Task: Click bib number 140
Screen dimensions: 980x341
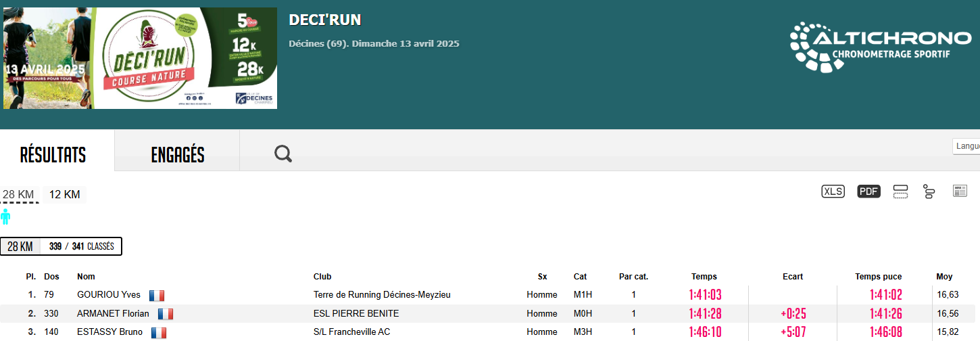Action: click(51, 332)
